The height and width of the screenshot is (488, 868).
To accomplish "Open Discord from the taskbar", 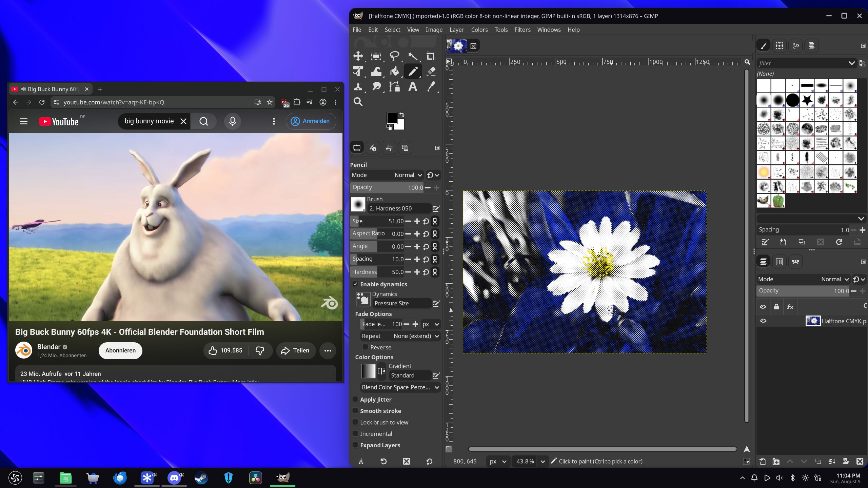I will [x=174, y=478].
